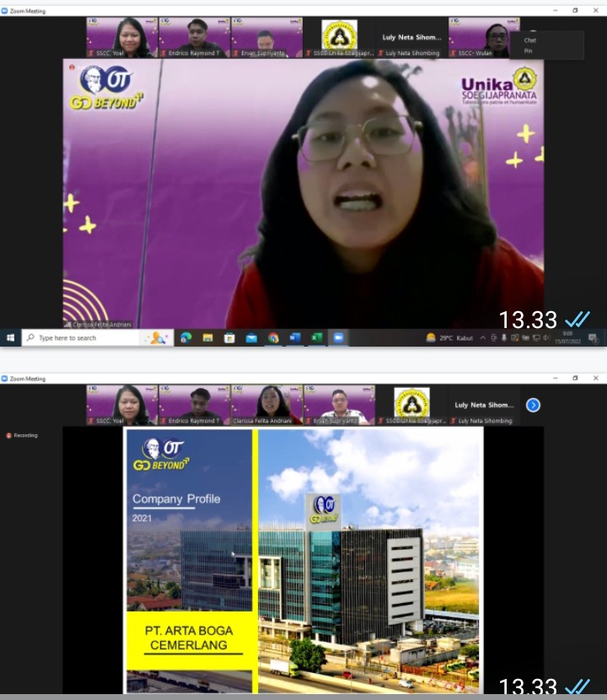Open Google Chrome from the taskbar

273,338
